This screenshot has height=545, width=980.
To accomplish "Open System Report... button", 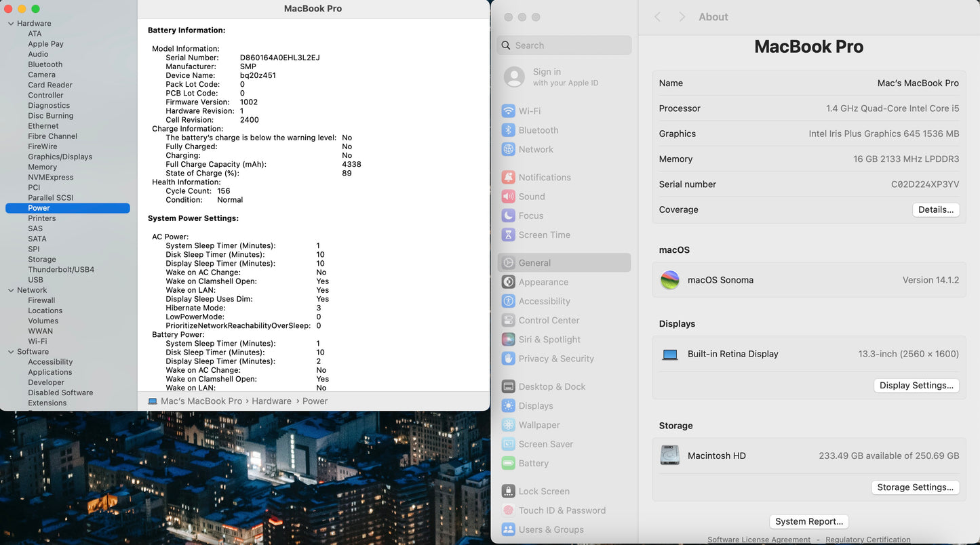I will [808, 521].
